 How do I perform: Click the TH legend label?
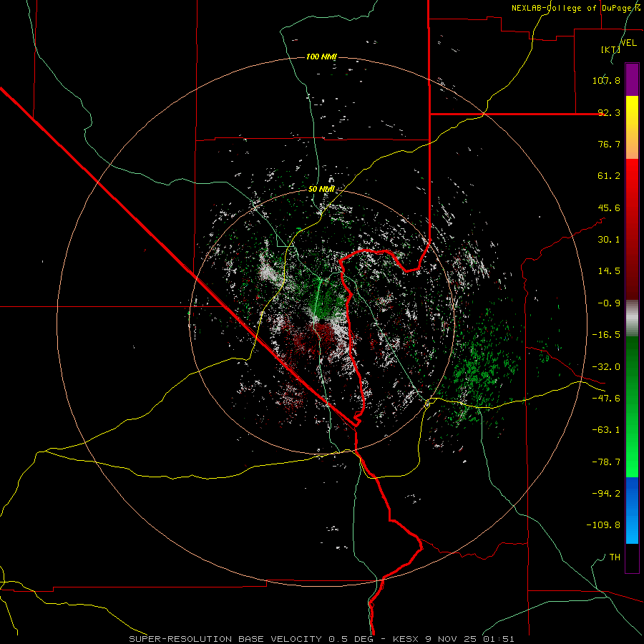pos(615,557)
